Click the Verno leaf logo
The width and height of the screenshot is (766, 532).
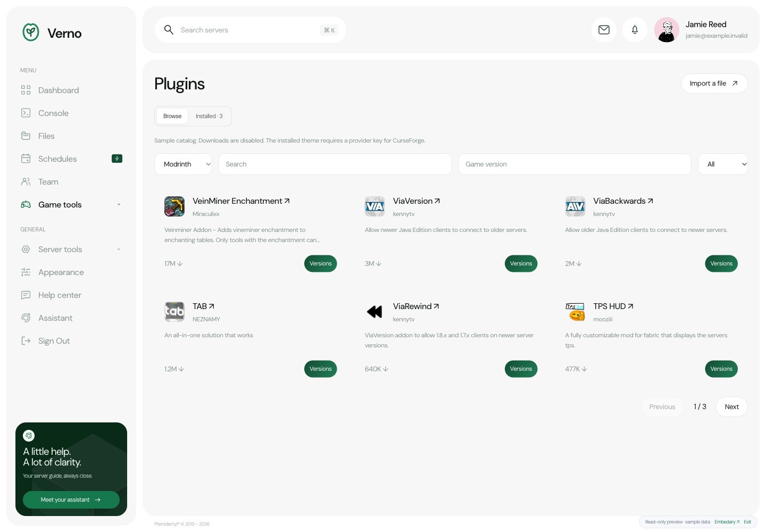31,32
